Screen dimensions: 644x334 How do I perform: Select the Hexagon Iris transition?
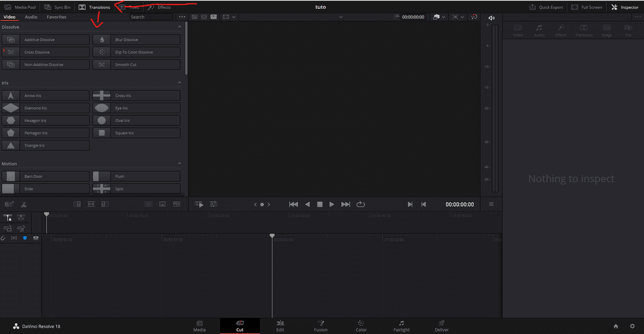(45, 120)
